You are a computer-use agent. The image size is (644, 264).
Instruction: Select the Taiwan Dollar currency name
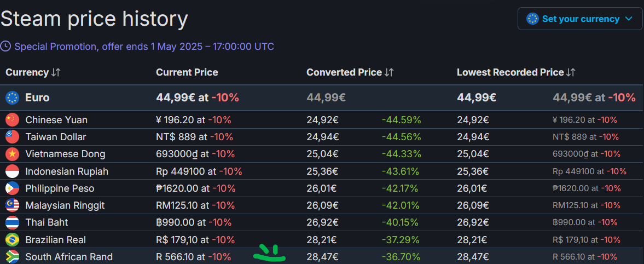click(x=56, y=137)
